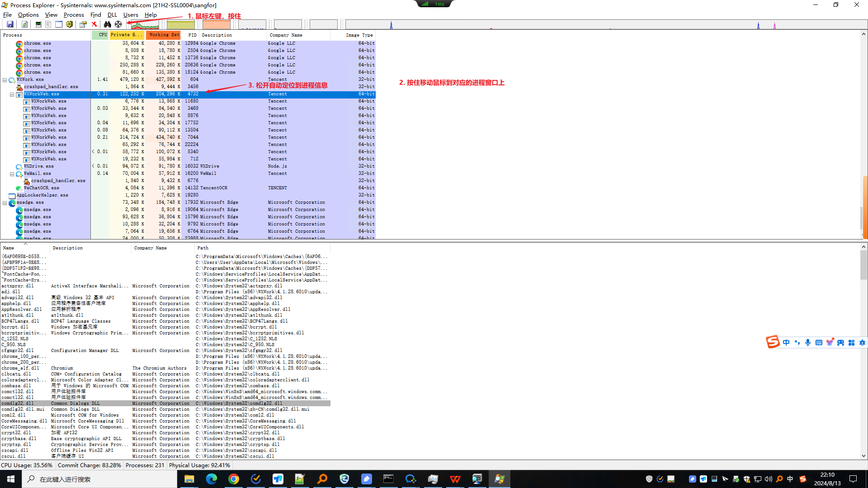
Task: Open the Options menu
Action: [x=28, y=15]
